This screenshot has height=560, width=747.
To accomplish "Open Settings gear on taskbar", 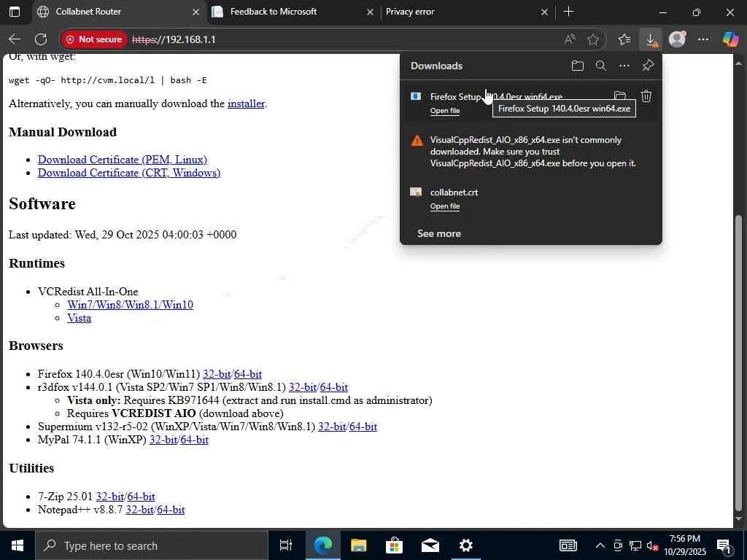I will pyautogui.click(x=465, y=545).
